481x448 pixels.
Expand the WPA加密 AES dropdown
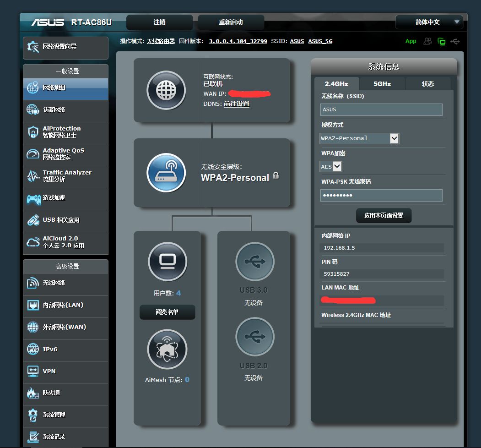(331, 166)
